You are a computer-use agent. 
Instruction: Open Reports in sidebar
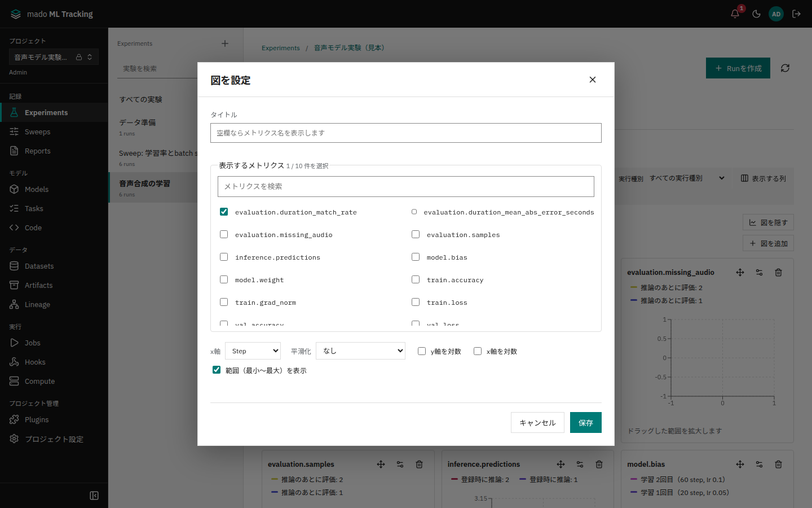(x=54, y=151)
